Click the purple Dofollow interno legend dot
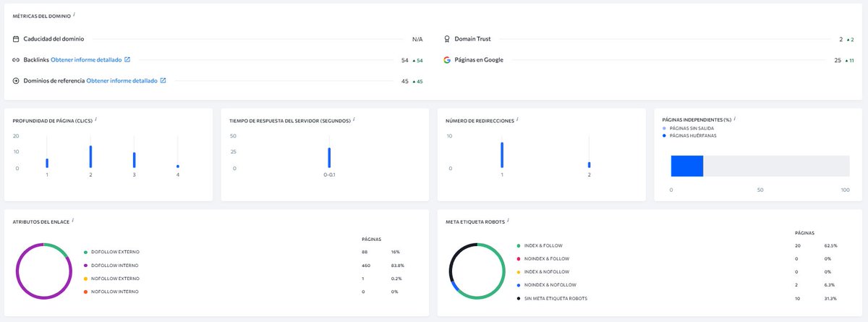The height and width of the screenshot is (322, 868). 86,266
